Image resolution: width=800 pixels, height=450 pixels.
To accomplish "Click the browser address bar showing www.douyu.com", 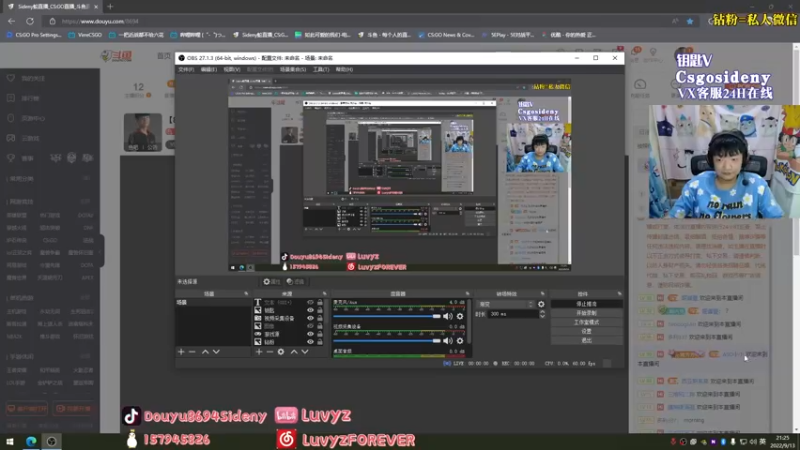I will click(357, 21).
